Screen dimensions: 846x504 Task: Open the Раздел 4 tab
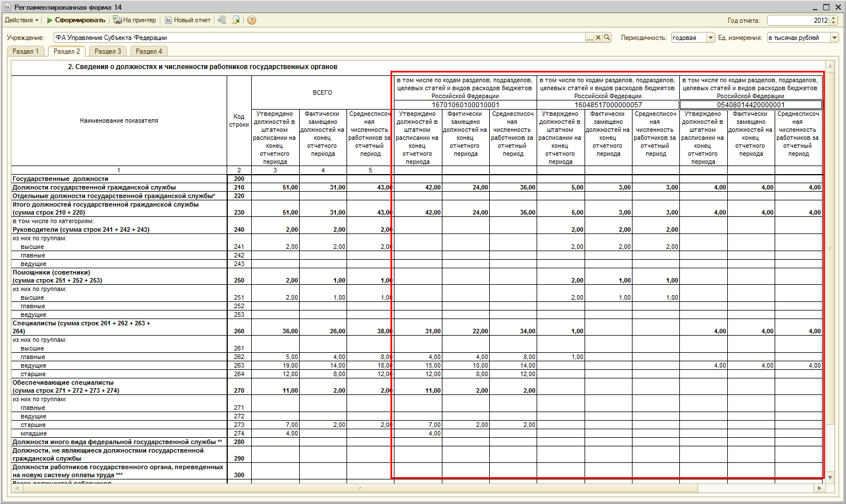(149, 51)
